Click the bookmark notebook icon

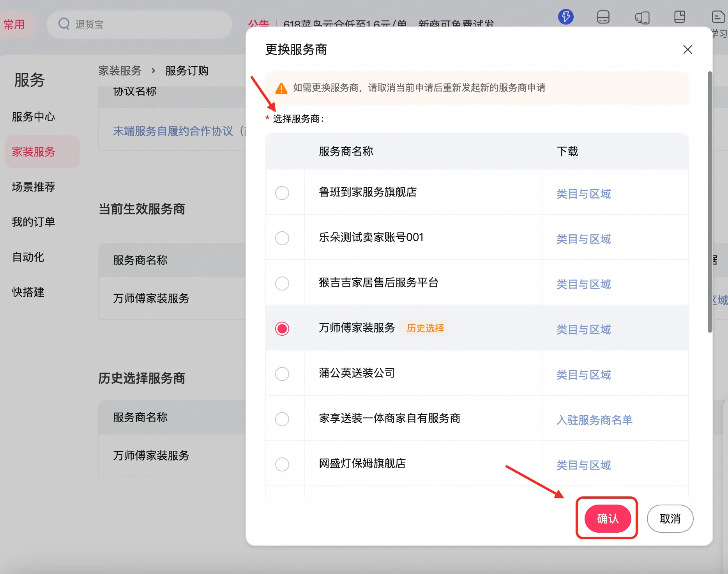(x=680, y=17)
